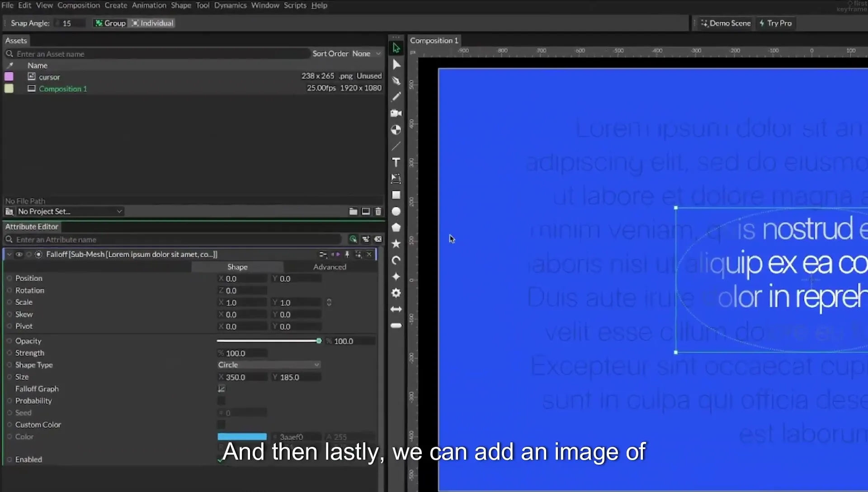Switch to the Advanced tab

coord(330,267)
